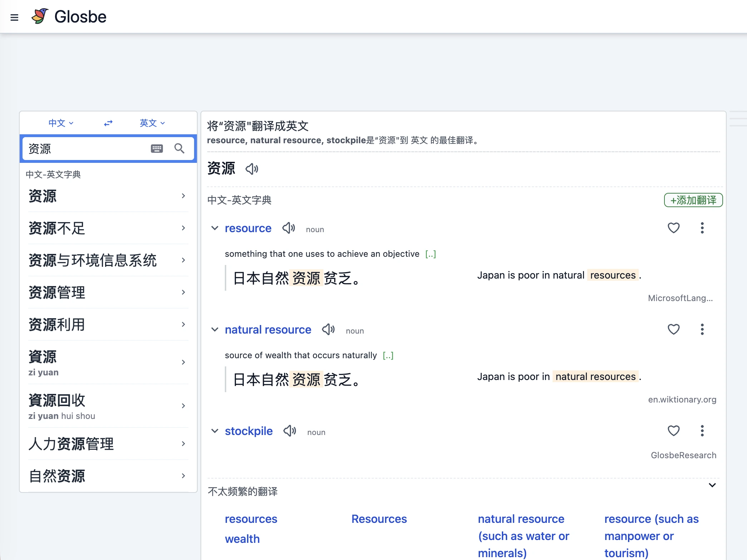The height and width of the screenshot is (560, 747).
Task: Favorite the resource translation with heart
Action: point(673,228)
